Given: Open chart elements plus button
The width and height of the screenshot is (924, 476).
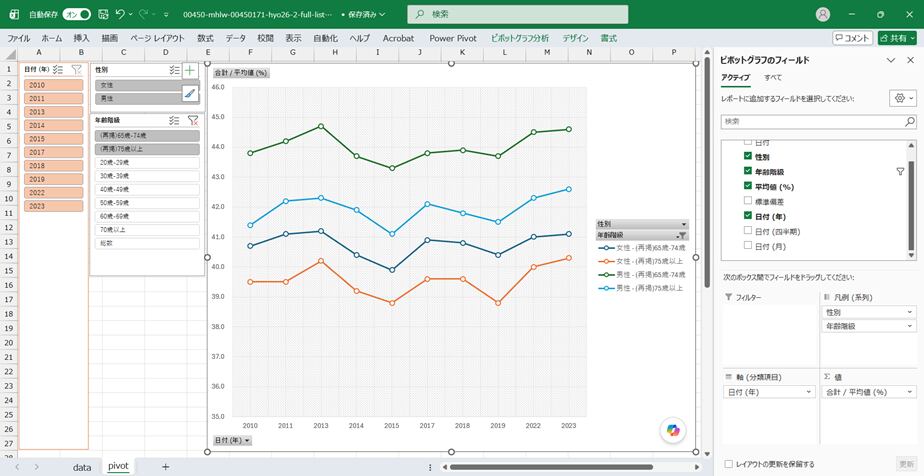Looking at the screenshot, I should 189,70.
